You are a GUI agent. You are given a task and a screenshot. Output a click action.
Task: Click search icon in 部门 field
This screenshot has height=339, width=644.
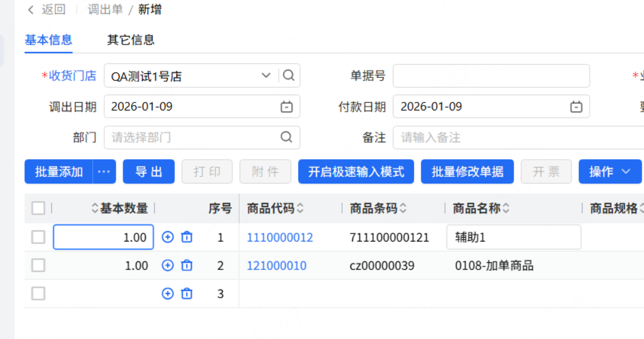286,137
